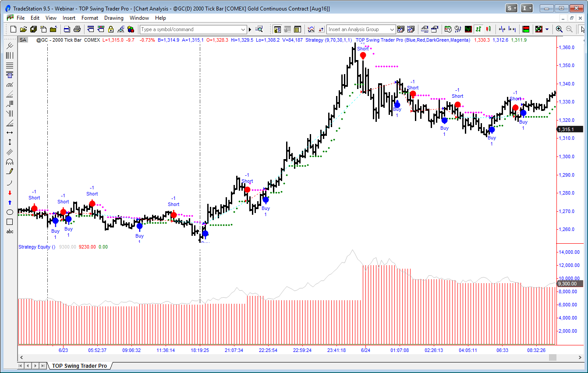The height and width of the screenshot is (373, 588).
Task: Click the horizontal chart scrollbar thumb
Action: 553,358
